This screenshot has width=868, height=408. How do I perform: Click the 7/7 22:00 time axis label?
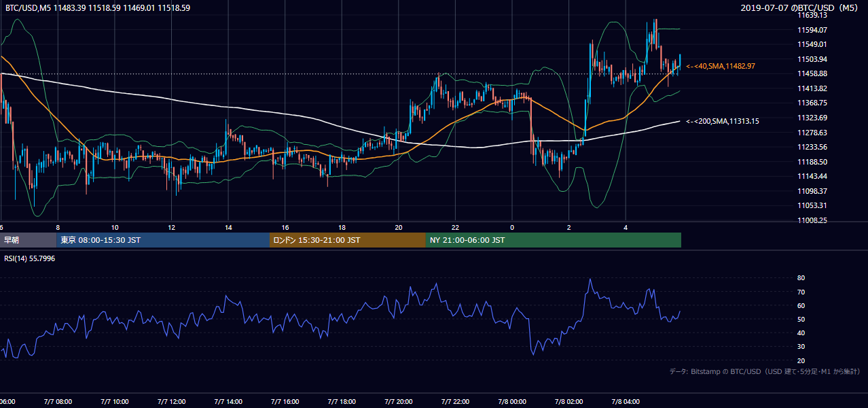455,402
